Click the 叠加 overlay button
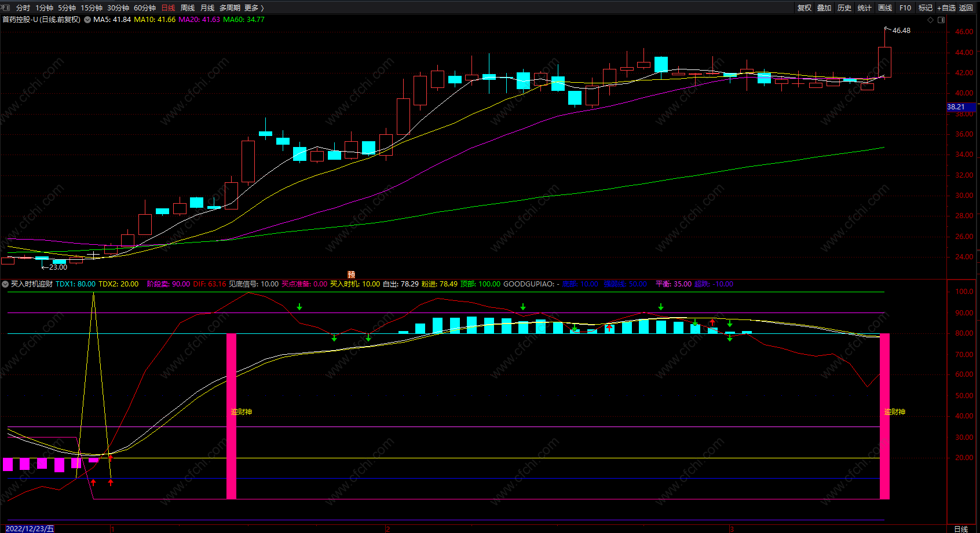980x533 pixels. pyautogui.click(x=824, y=8)
